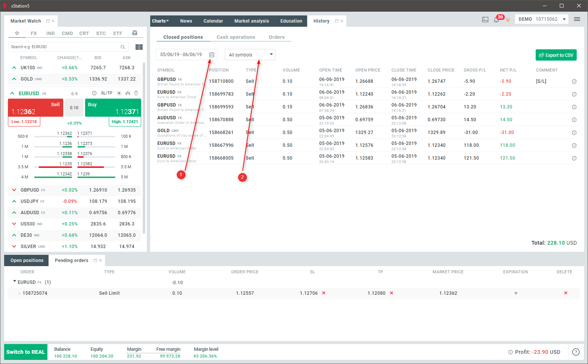Open notifications bell with 20 badge

pos(497,20)
